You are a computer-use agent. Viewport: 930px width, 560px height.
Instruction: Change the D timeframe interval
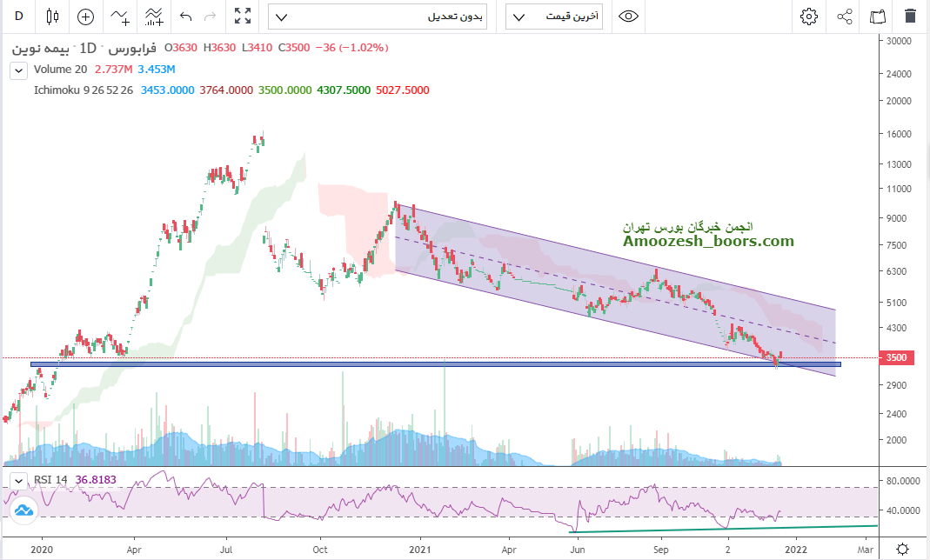click(x=17, y=16)
